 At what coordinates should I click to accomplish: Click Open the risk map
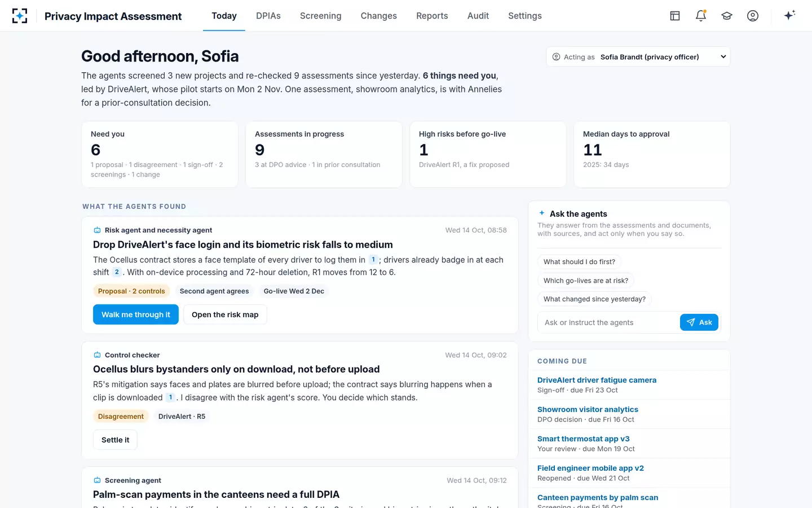click(x=225, y=314)
